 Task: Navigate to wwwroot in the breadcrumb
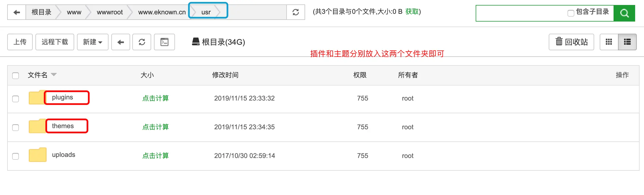point(109,12)
